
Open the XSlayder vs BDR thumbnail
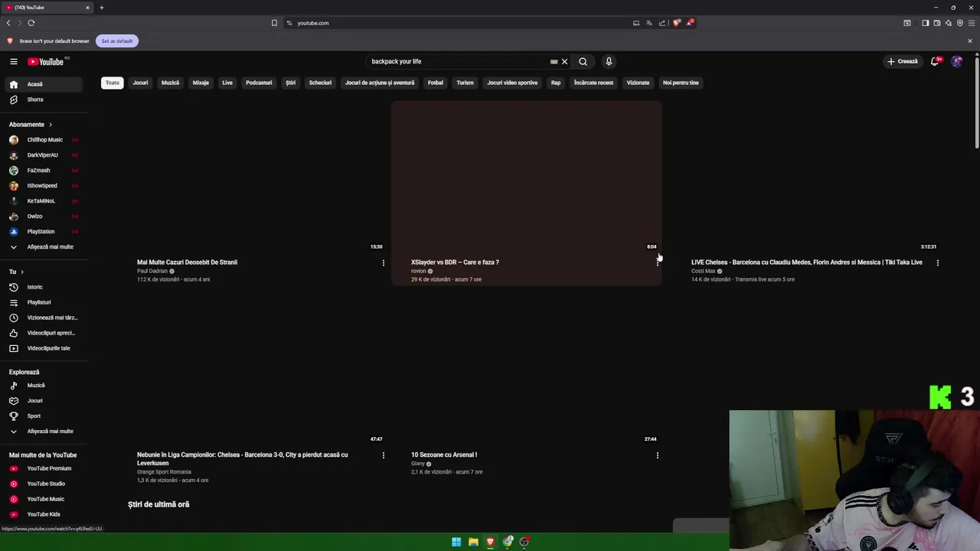click(527, 177)
